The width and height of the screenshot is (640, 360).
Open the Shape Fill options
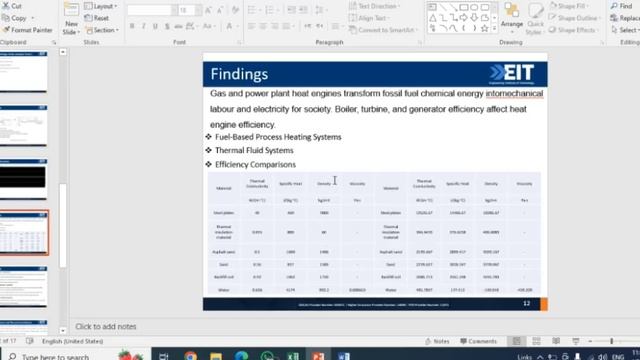pyautogui.click(x=569, y=6)
